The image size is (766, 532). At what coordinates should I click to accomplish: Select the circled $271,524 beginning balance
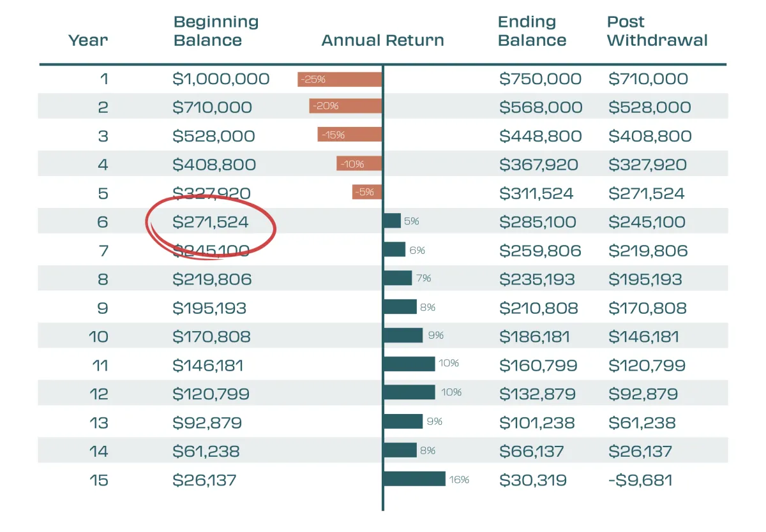(x=211, y=222)
